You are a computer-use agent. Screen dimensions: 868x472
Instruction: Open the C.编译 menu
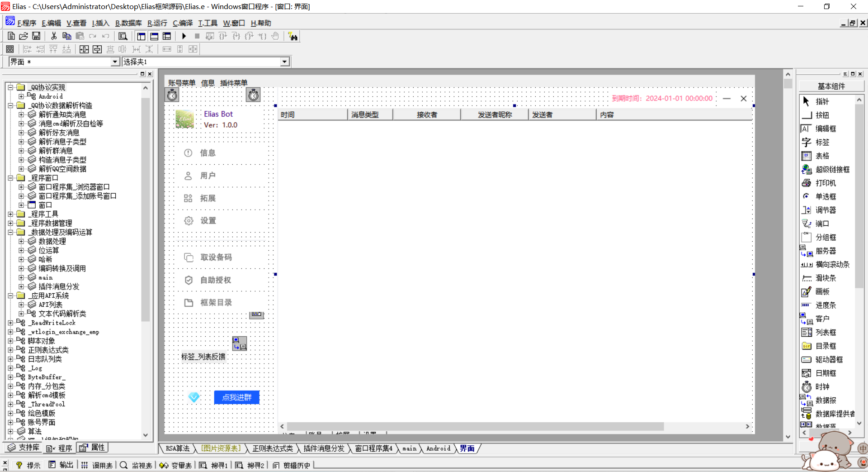point(183,23)
